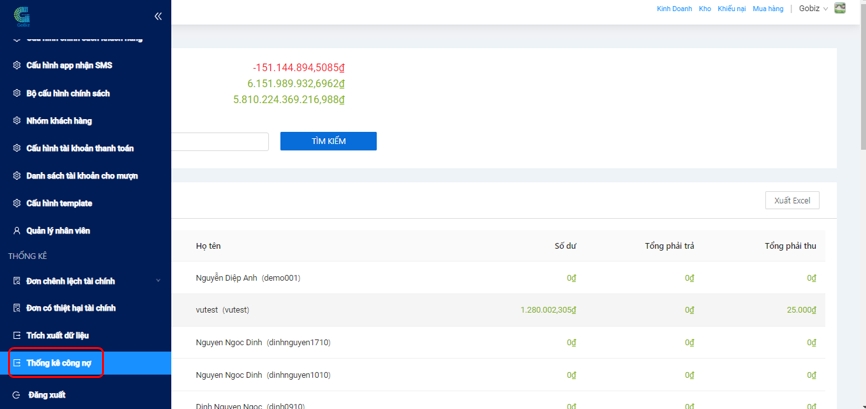Collapse the sidebar with double-chevron icon

coord(157,16)
